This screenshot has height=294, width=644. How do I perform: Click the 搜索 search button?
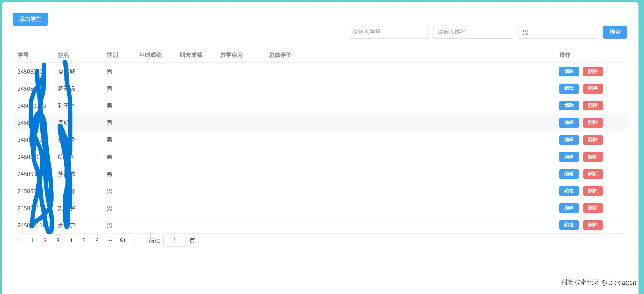click(615, 32)
